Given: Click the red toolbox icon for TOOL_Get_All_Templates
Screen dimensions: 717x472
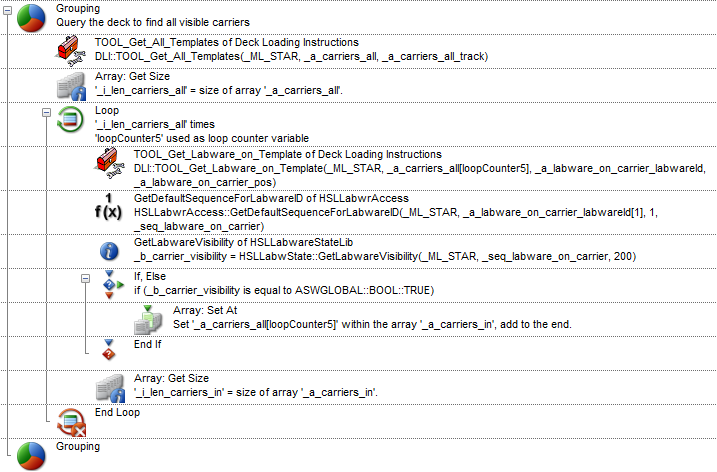Looking at the screenshot, I should (x=71, y=51).
